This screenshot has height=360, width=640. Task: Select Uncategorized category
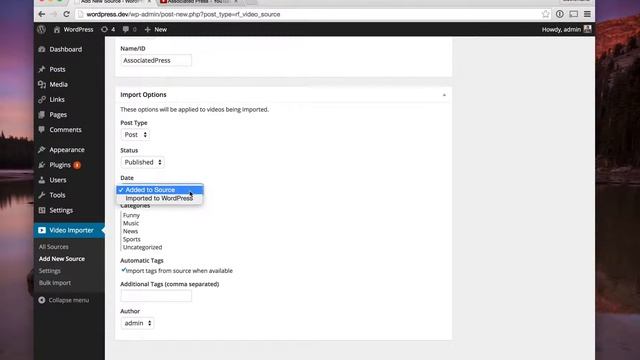tap(142, 247)
